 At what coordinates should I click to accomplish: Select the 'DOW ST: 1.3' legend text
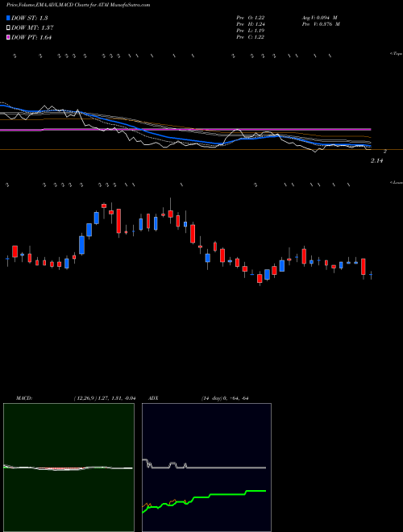click(30, 19)
